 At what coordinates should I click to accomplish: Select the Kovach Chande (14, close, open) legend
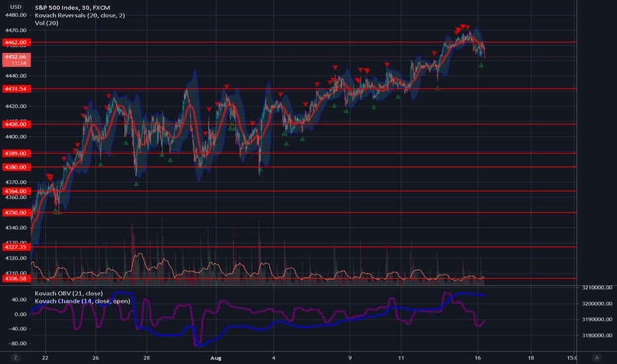82,301
